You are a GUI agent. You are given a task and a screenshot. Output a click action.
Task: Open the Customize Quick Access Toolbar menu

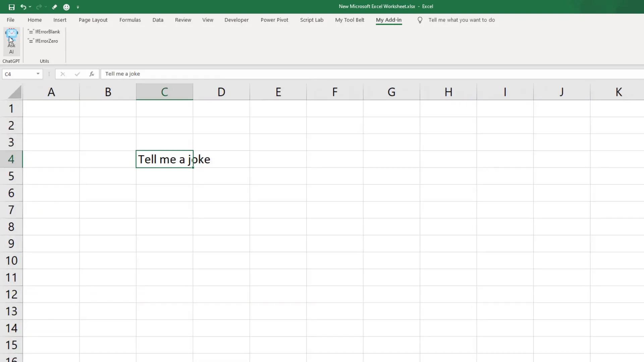pyautogui.click(x=78, y=7)
